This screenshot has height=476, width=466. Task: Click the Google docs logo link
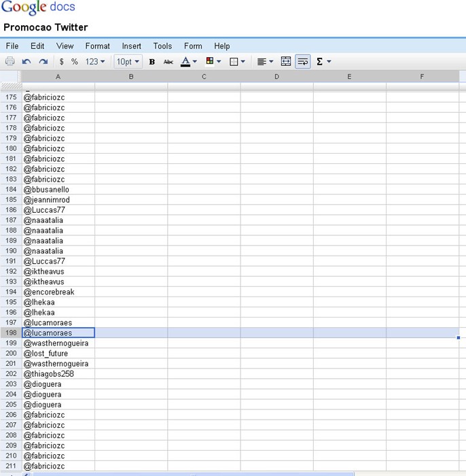coord(38,8)
